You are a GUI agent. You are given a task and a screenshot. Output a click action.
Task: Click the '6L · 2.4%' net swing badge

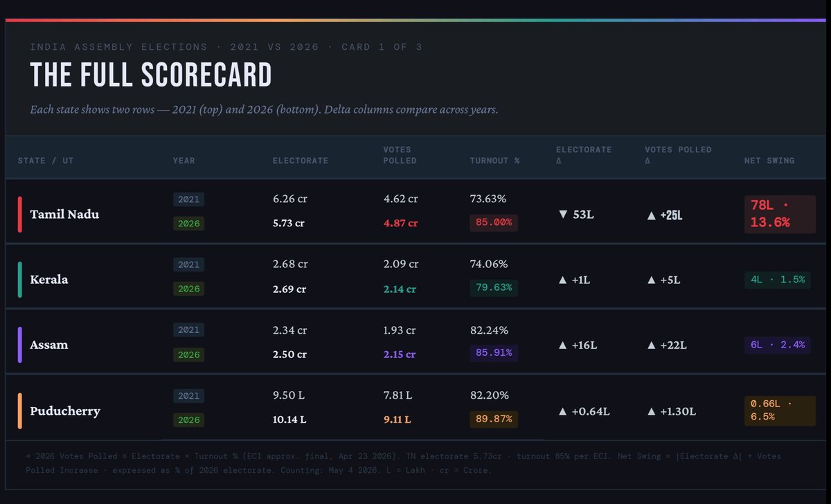[x=778, y=345]
